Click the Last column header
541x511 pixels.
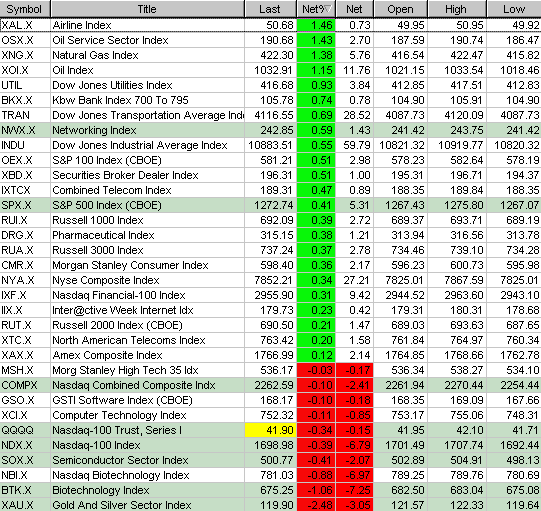pyautogui.click(x=270, y=9)
